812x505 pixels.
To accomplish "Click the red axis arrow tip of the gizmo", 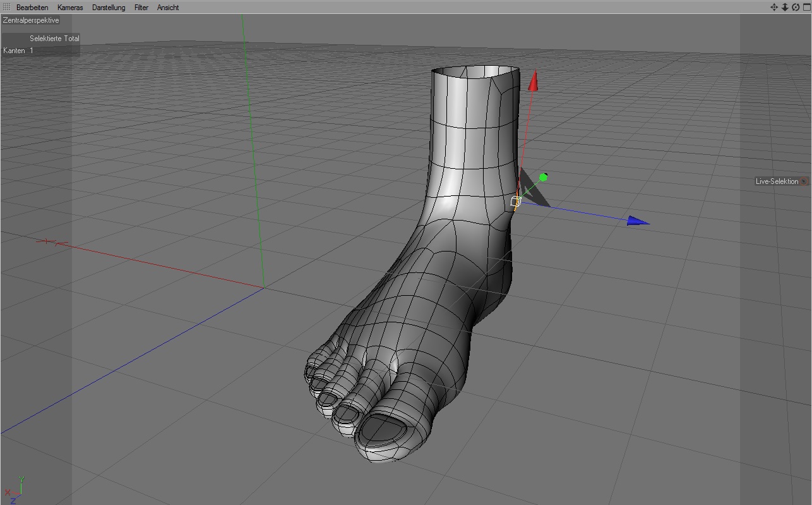I will [534, 80].
